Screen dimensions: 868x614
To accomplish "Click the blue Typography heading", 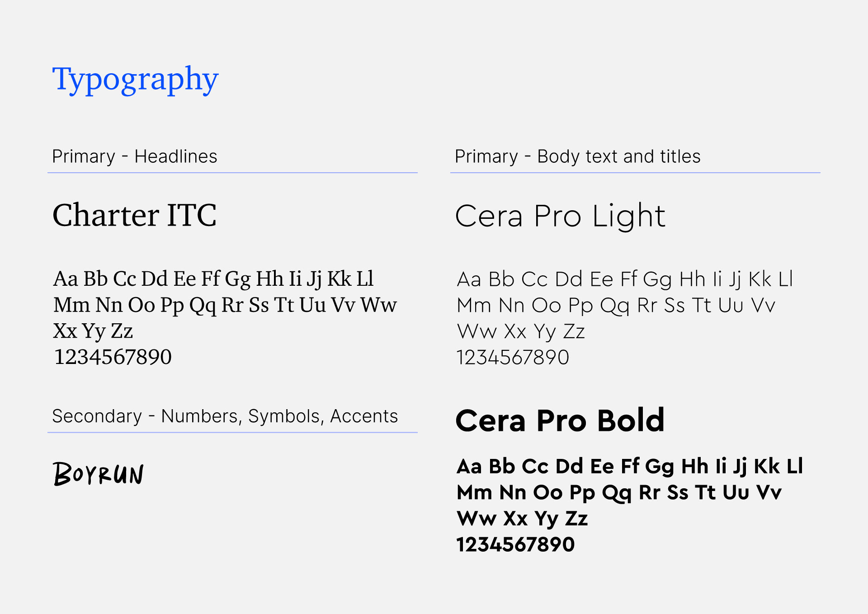I will pos(135,80).
